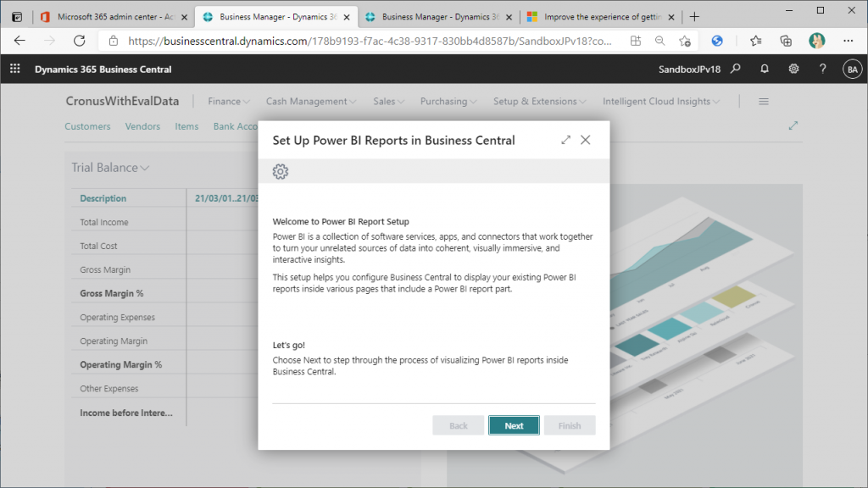Switch to the second Business Manager tab
Viewport: 868px width, 488px height.
click(439, 17)
